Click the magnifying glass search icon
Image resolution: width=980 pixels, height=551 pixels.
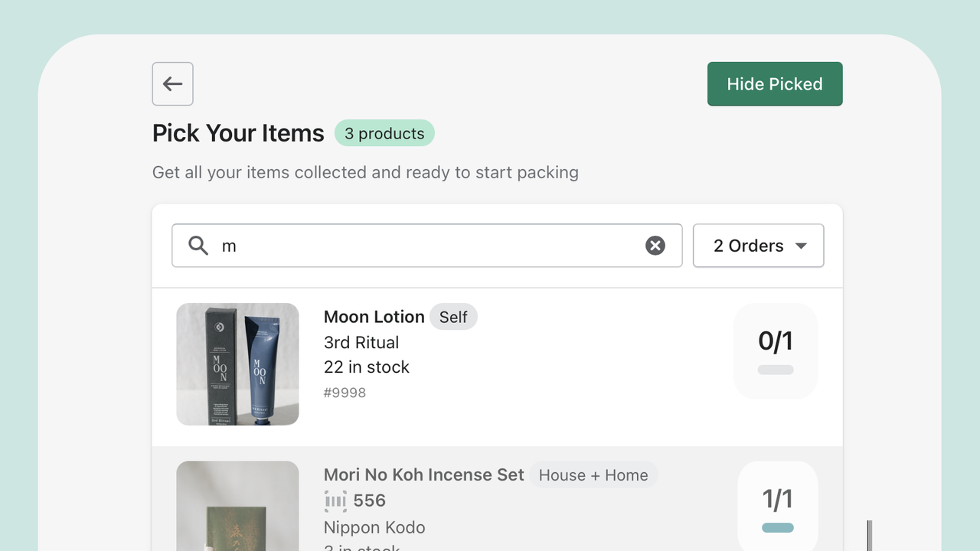pos(198,246)
